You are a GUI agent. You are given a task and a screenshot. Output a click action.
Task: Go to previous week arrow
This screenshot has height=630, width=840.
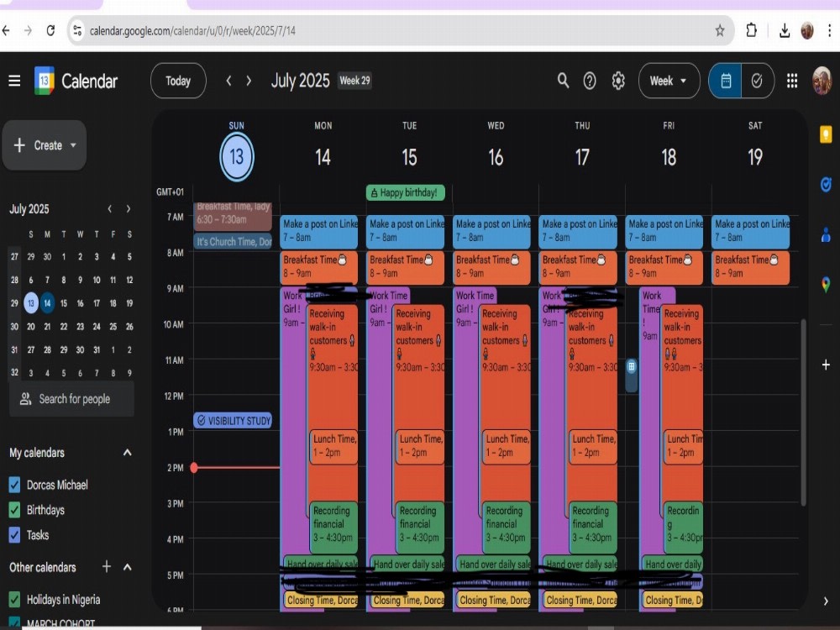228,81
